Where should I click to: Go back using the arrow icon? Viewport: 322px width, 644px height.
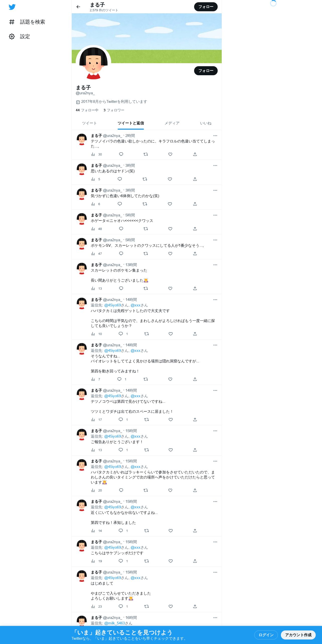coord(78,7)
